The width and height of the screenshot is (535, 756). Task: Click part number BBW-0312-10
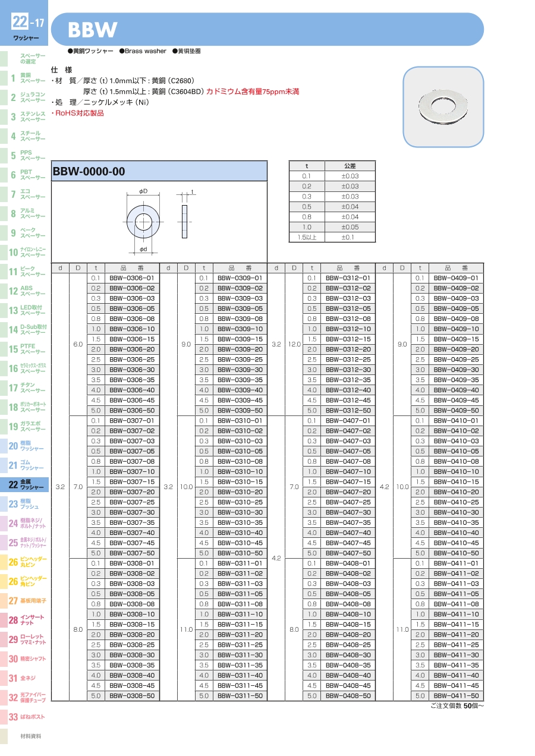pos(348,329)
